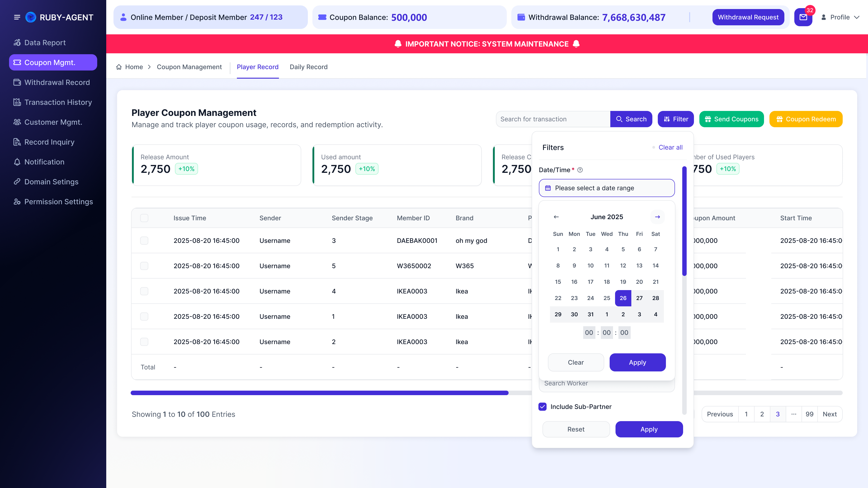Click the profile person icon
Viewport: 868px width, 488px height.
pos(823,17)
